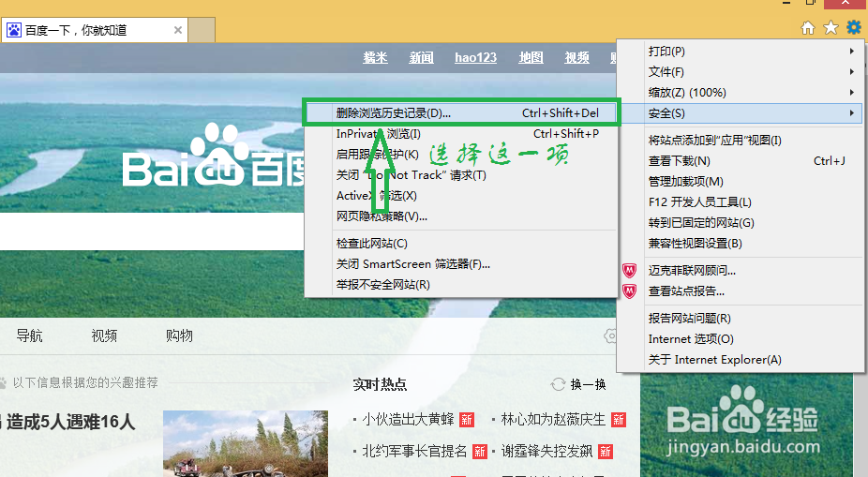The width and height of the screenshot is (868, 477).
Task: Open the headline 造成5人遇难16人
Action: (70, 423)
